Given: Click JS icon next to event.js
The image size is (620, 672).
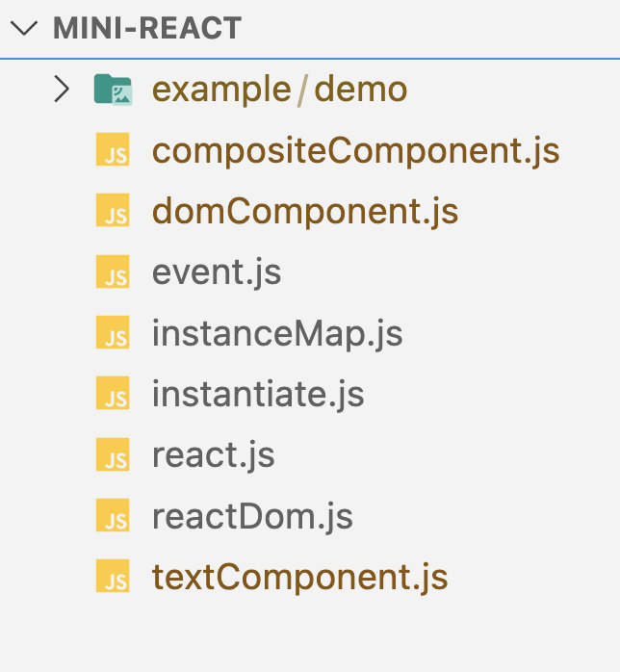Looking at the screenshot, I should coord(114,273).
